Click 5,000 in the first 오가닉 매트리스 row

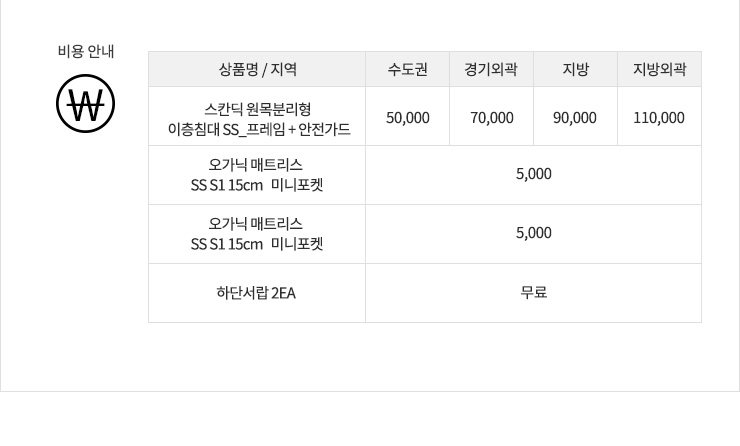(534, 175)
